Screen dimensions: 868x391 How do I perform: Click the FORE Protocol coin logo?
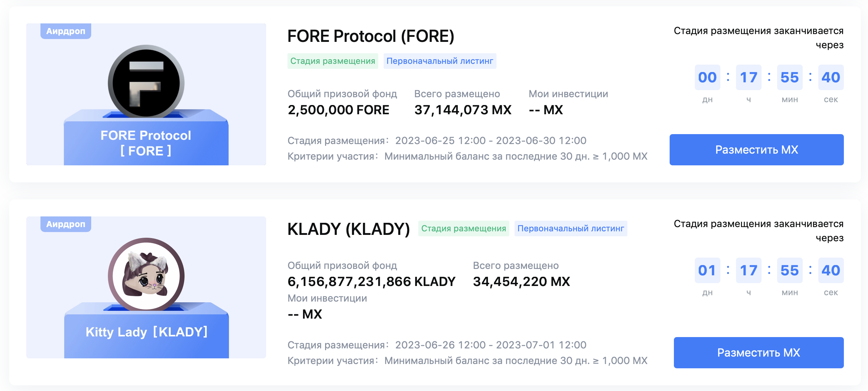point(146,83)
